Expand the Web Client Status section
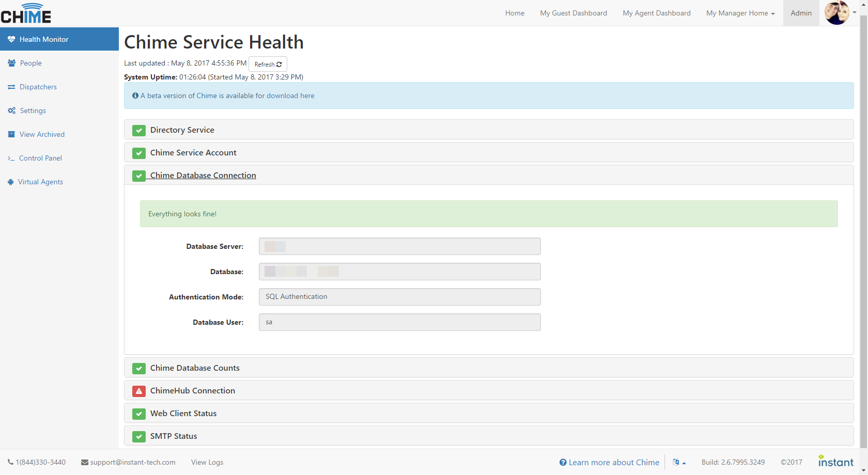868x475 pixels. click(x=489, y=413)
